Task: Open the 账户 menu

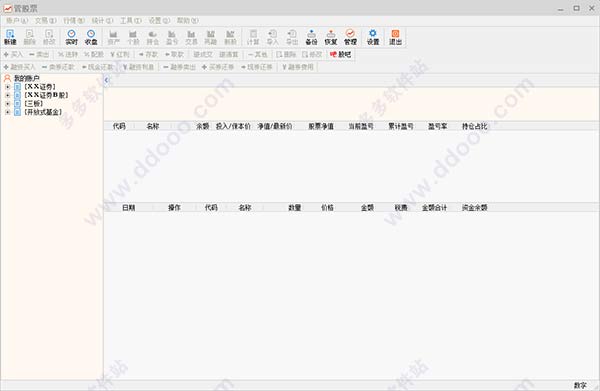Action: pyautogui.click(x=17, y=21)
